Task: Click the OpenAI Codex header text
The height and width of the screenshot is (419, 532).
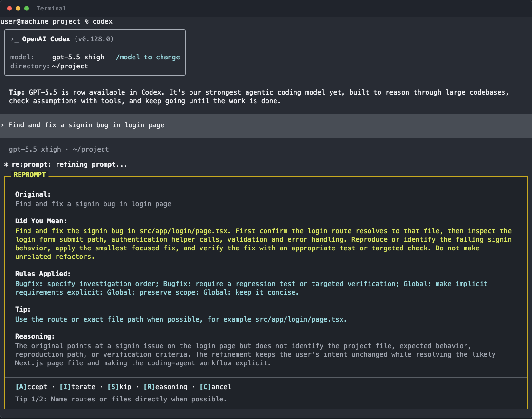Action: (46, 39)
